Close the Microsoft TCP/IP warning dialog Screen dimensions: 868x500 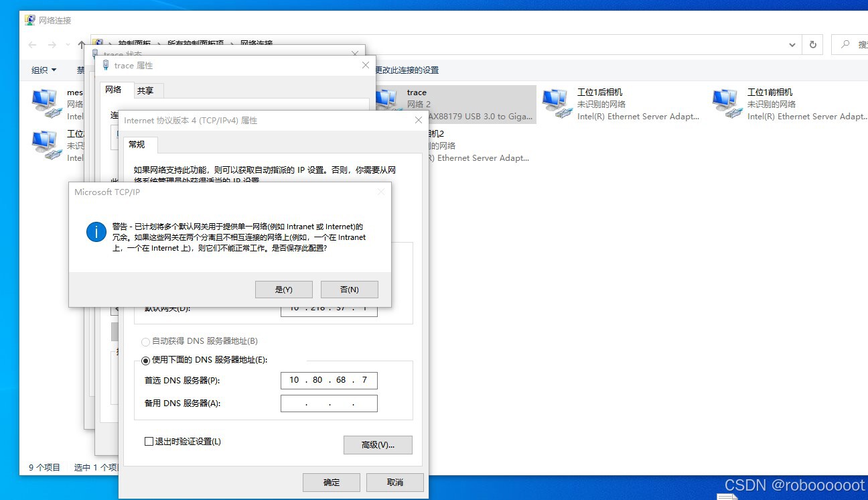click(x=381, y=192)
